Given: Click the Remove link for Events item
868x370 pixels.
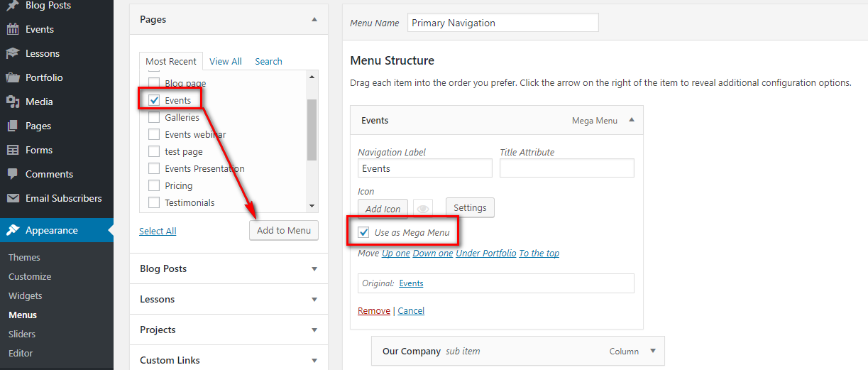Looking at the screenshot, I should (374, 311).
